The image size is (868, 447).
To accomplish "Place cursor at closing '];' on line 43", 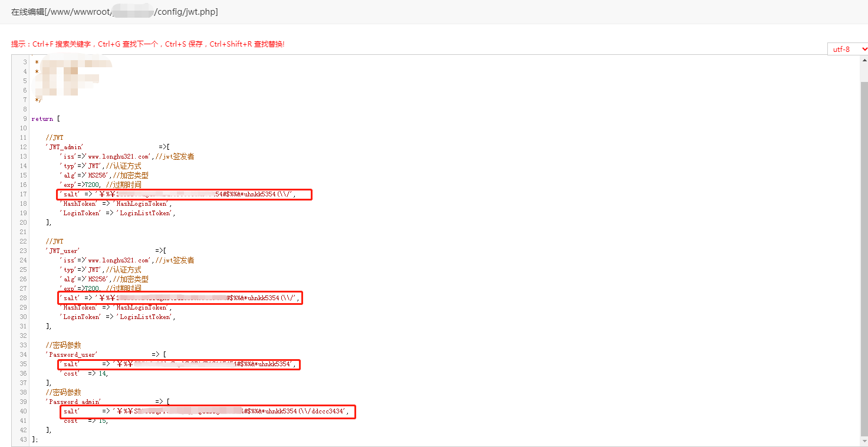I will pos(35,439).
